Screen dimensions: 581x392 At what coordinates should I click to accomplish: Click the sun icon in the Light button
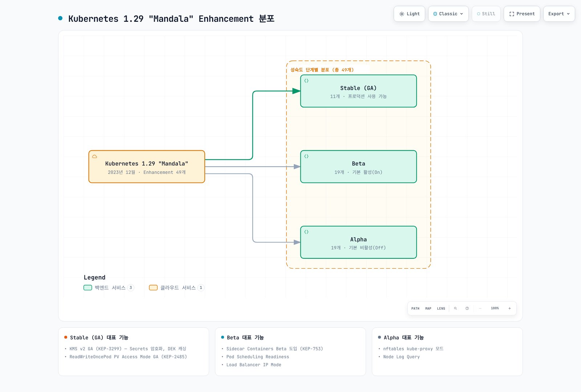(x=402, y=14)
